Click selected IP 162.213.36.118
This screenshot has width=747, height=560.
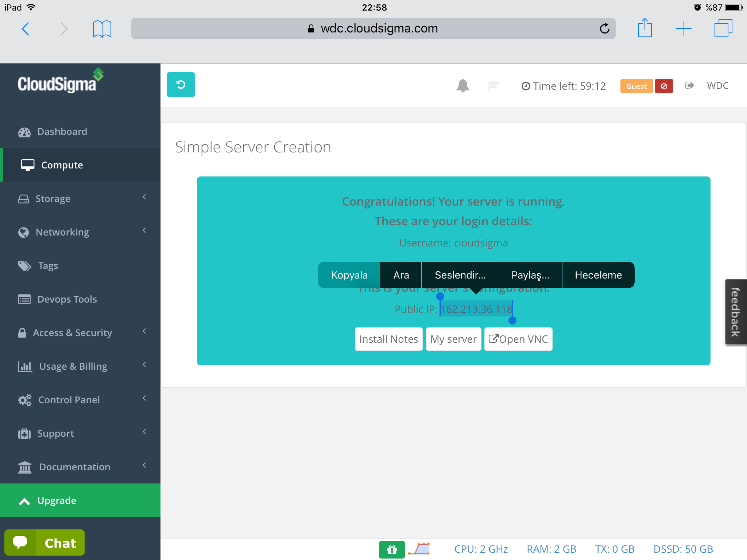point(476,309)
